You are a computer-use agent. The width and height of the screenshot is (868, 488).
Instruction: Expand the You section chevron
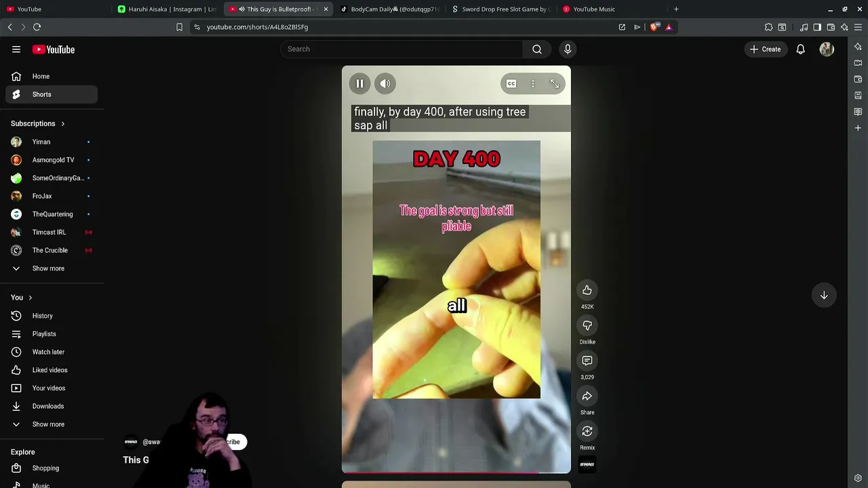click(x=30, y=298)
